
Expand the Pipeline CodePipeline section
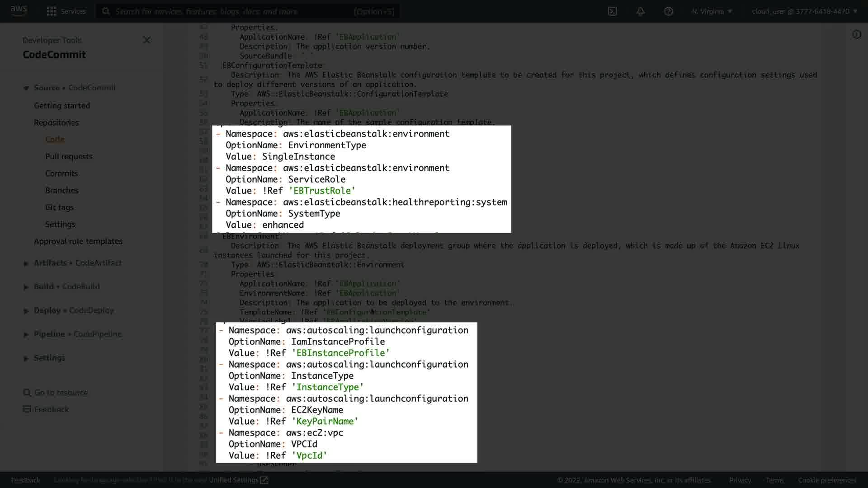pyautogui.click(x=26, y=334)
